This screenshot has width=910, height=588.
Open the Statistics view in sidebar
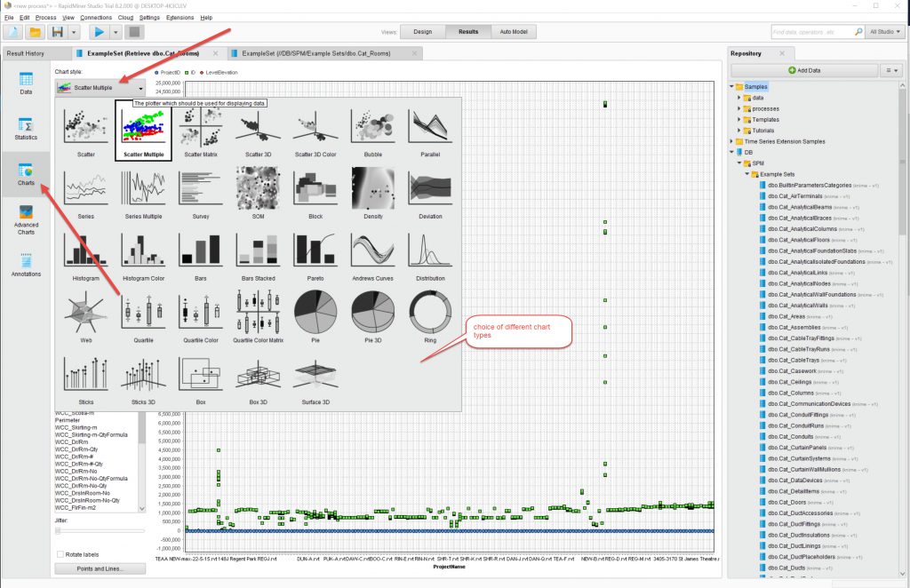(26, 129)
